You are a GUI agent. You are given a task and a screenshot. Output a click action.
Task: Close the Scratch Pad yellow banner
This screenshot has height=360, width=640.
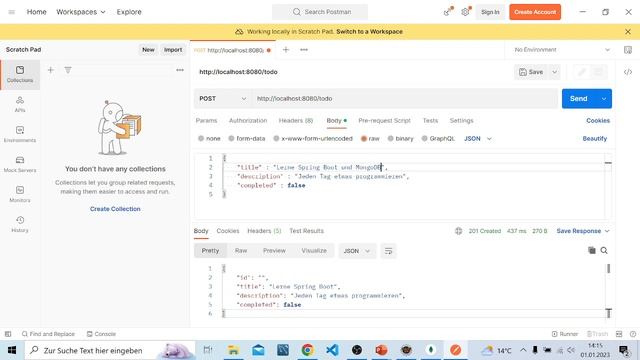[x=628, y=31]
